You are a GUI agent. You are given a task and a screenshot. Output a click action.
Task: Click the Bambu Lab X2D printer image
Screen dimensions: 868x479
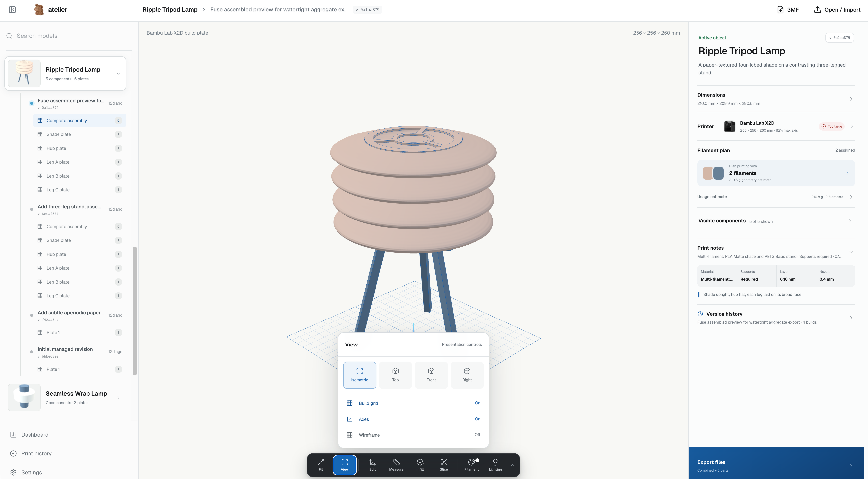pyautogui.click(x=729, y=126)
